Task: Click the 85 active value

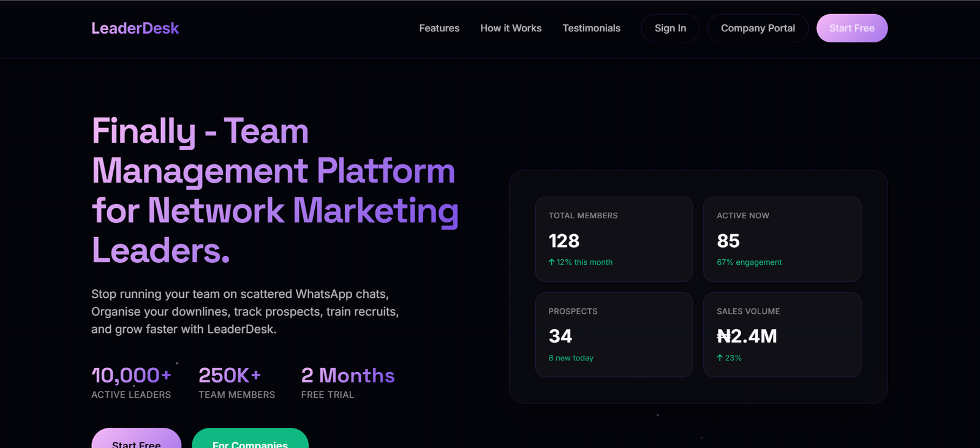Action: 728,241
